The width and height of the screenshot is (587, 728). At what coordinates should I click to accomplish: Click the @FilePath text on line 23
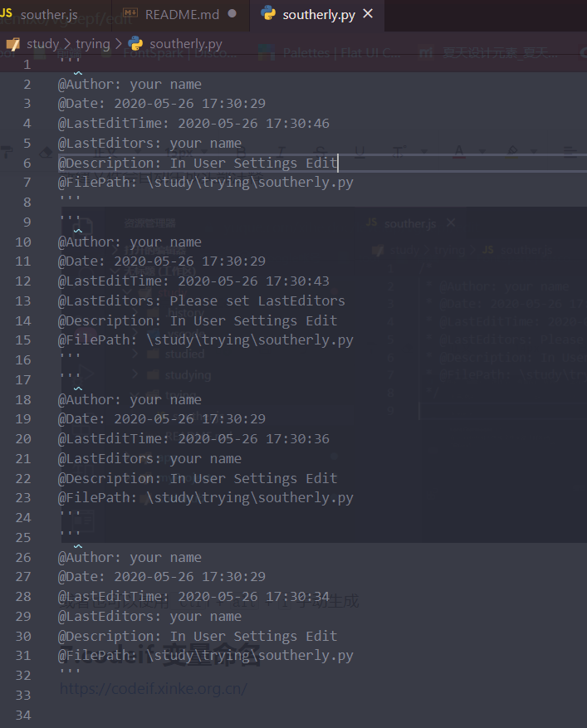[x=205, y=498]
